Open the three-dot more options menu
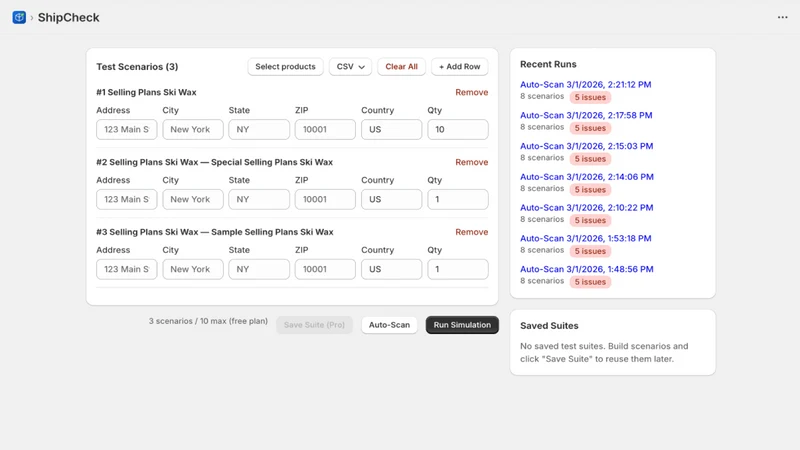The width and height of the screenshot is (800, 450). coord(782,17)
